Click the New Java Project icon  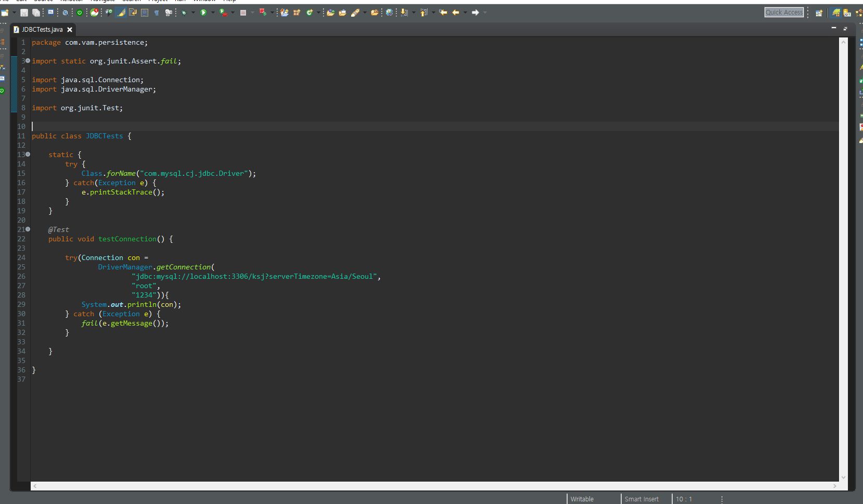285,12
